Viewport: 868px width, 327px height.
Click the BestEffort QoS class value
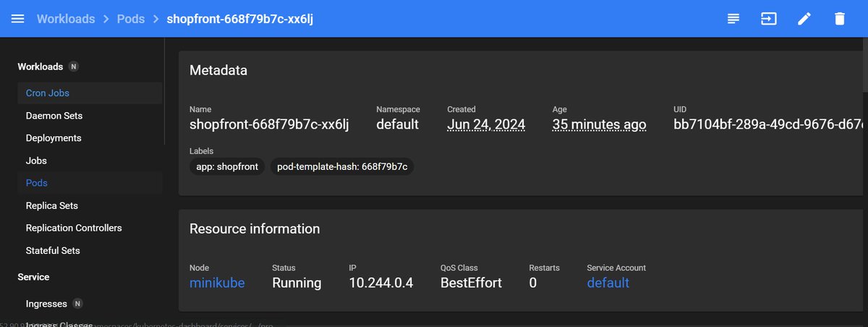(x=471, y=283)
